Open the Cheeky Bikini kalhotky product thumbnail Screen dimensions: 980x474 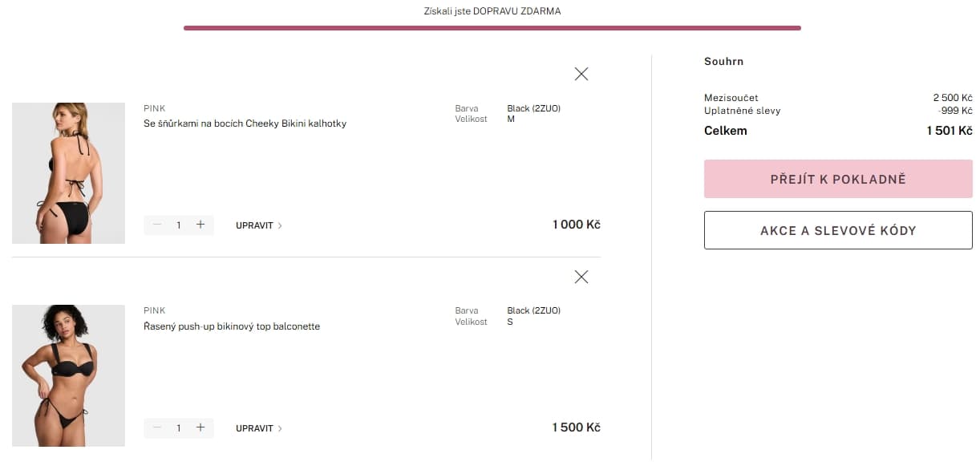tap(68, 173)
